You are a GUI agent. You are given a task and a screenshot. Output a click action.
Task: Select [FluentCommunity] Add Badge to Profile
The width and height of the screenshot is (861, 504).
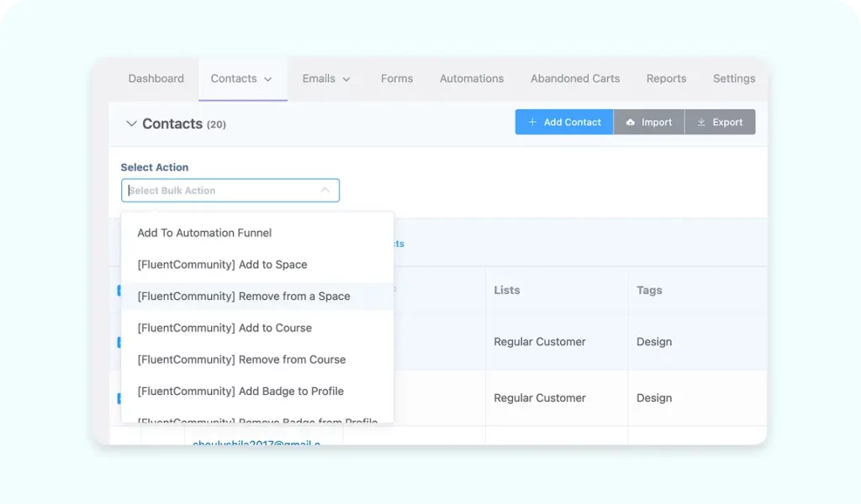coord(257,391)
